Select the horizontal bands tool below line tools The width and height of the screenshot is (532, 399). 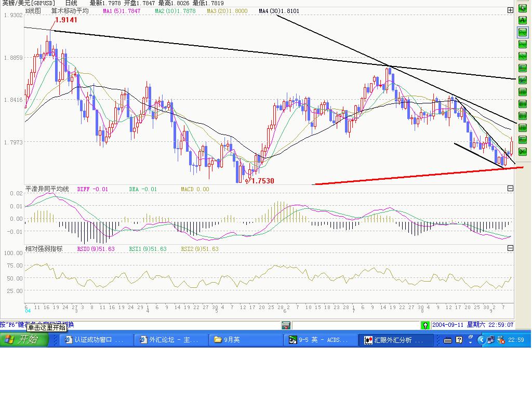pyautogui.click(x=523, y=68)
